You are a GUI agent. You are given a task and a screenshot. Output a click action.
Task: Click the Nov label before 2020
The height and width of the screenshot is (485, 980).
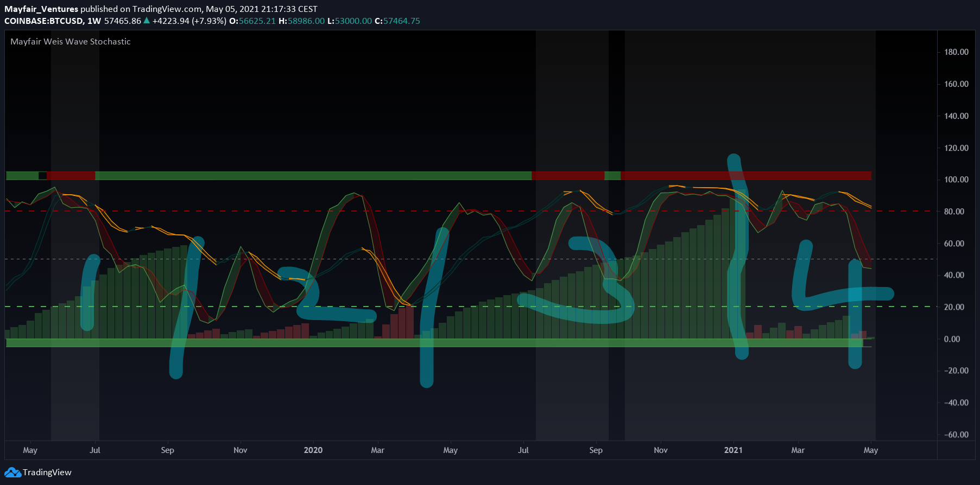[x=241, y=450]
